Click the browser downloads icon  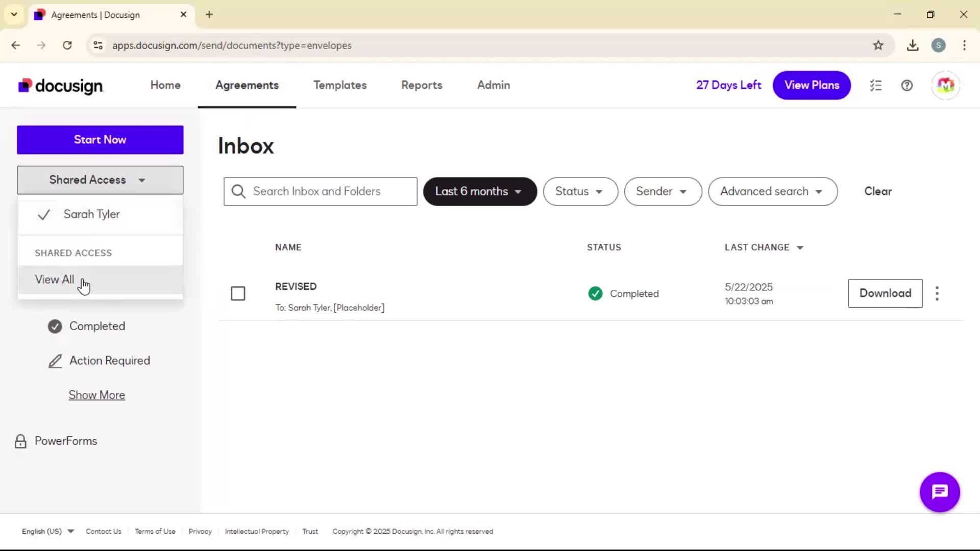913,45
